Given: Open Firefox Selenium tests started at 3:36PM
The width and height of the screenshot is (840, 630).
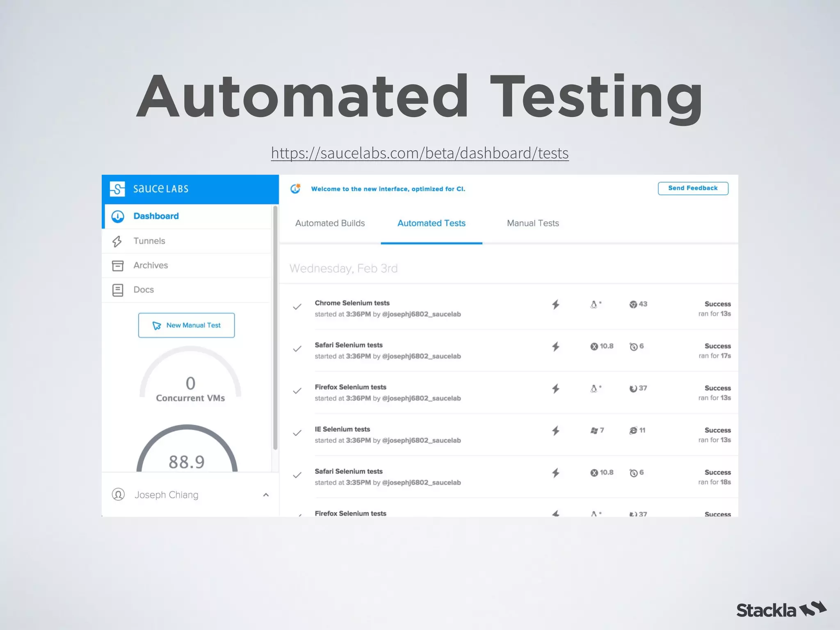Looking at the screenshot, I should tap(350, 387).
